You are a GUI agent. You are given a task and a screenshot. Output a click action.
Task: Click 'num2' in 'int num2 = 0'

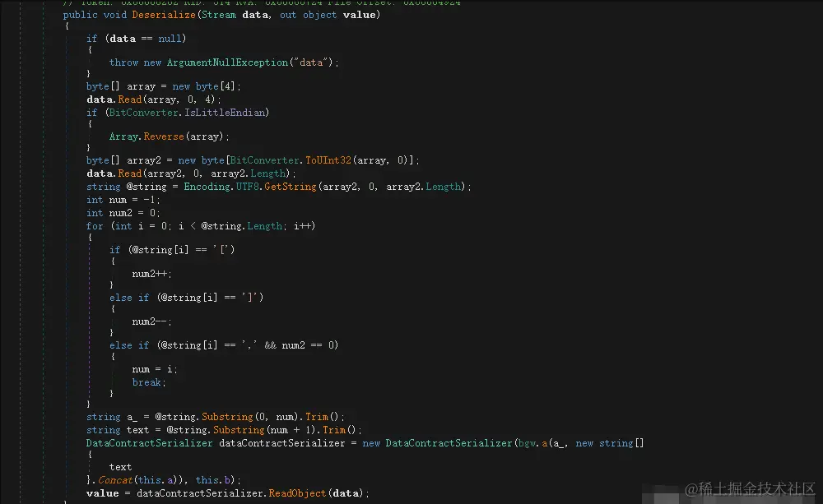(x=121, y=213)
